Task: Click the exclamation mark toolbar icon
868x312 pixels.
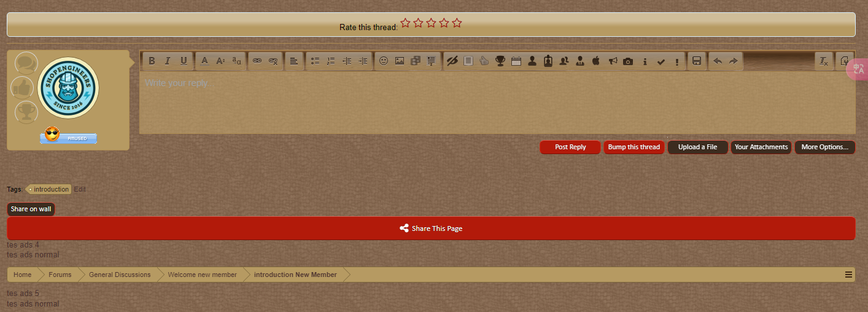Action: pyautogui.click(x=676, y=61)
